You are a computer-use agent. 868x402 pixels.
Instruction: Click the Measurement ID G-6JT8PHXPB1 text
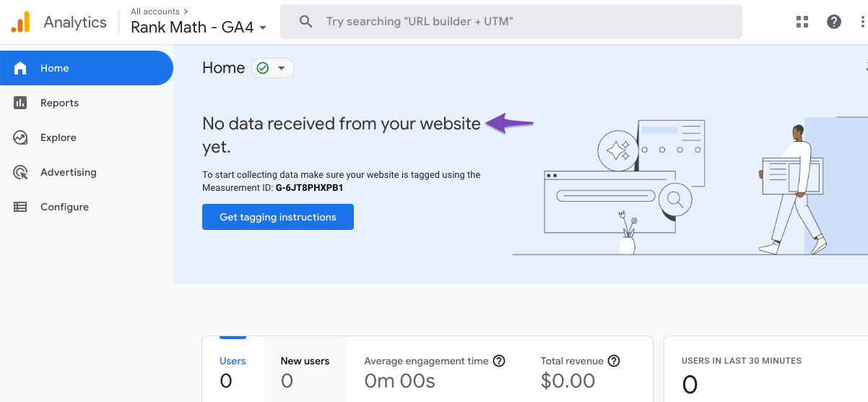(x=309, y=188)
